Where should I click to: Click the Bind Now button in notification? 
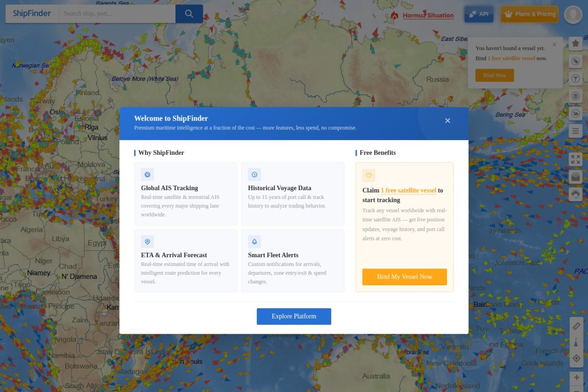click(494, 75)
